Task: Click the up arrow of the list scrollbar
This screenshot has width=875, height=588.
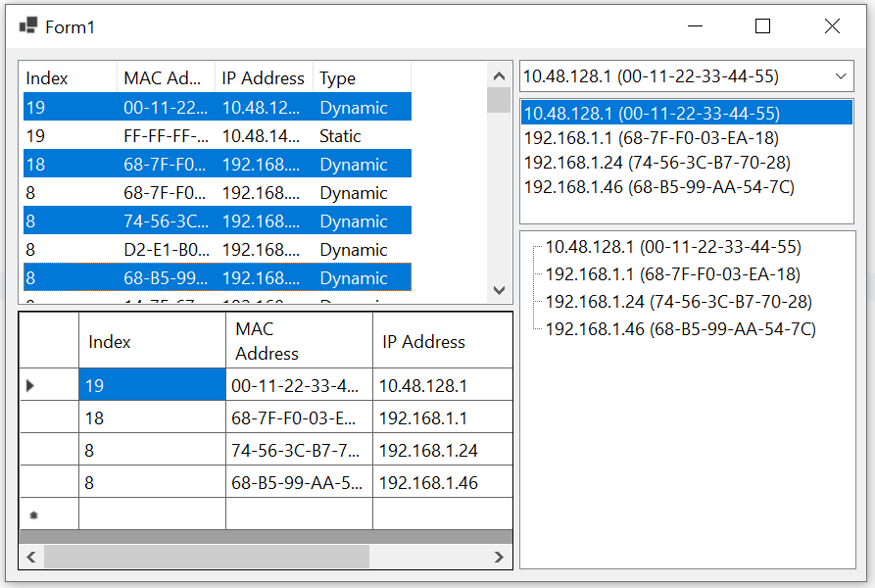Action: click(x=500, y=73)
